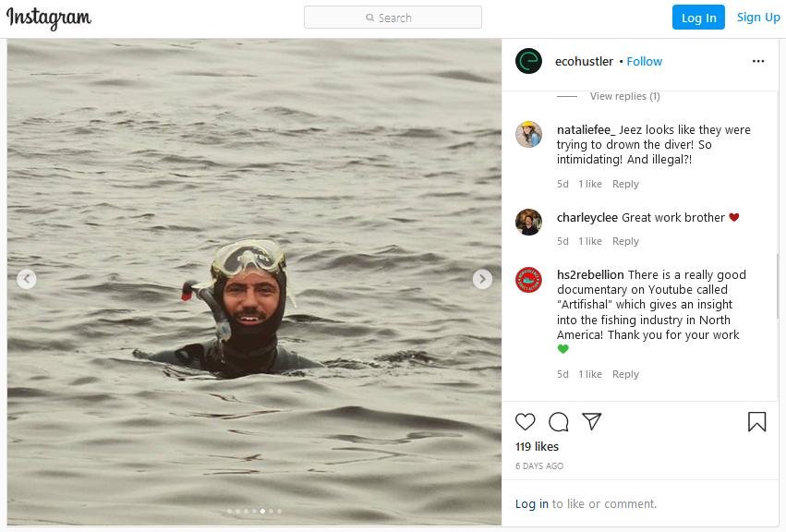Click the Log In button
This screenshot has height=532, width=786.
point(699,17)
